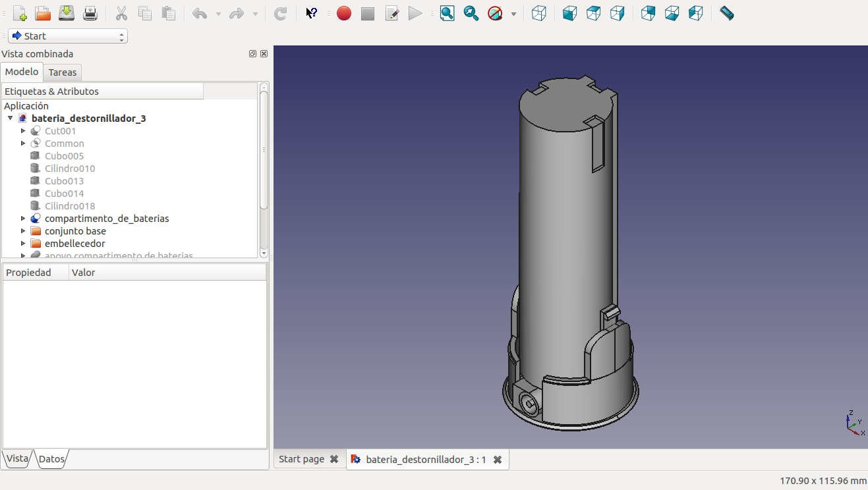
Task: Click the Measure distance ruler icon
Action: pos(727,13)
